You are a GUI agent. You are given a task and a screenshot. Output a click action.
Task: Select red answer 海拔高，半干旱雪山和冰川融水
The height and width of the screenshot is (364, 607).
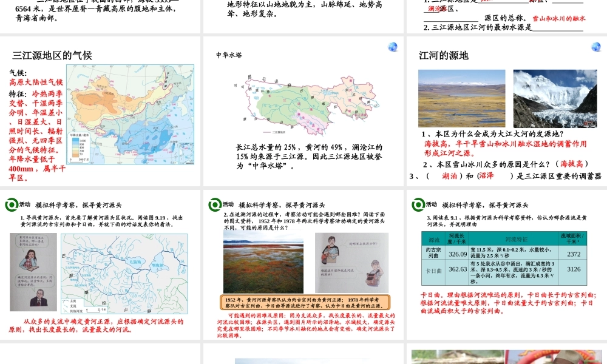pos(506,148)
